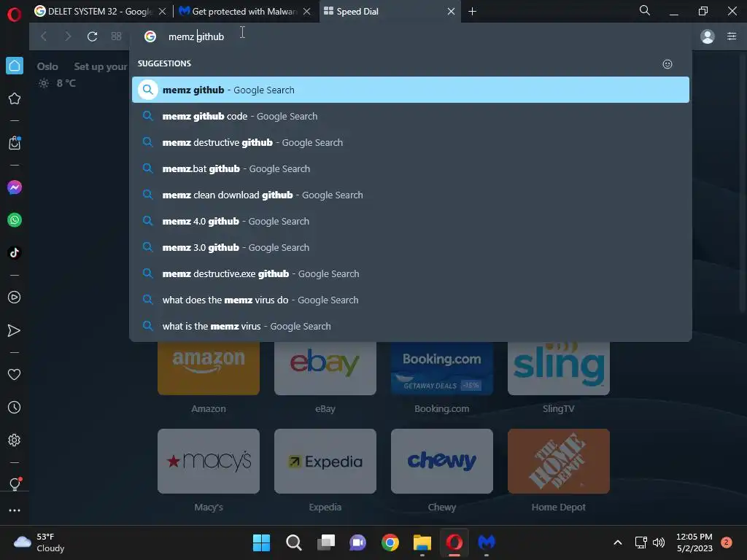Choose 'what does the memz virus do' suggestion
747x560 pixels.
[411, 300]
